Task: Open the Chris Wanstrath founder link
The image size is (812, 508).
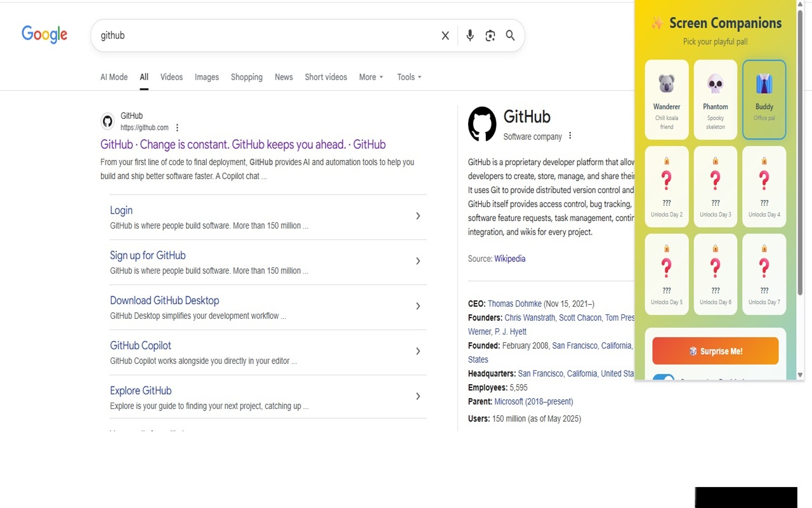Action: (x=530, y=317)
